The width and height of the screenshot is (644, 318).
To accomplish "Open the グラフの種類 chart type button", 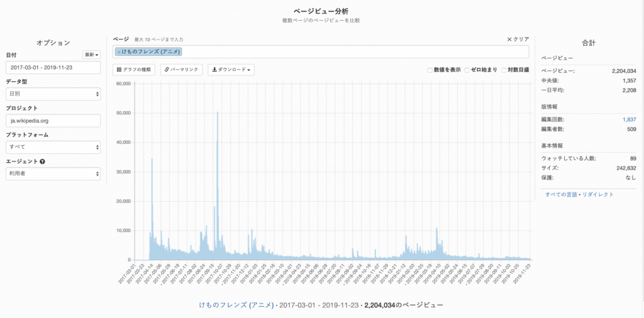I will pos(134,70).
